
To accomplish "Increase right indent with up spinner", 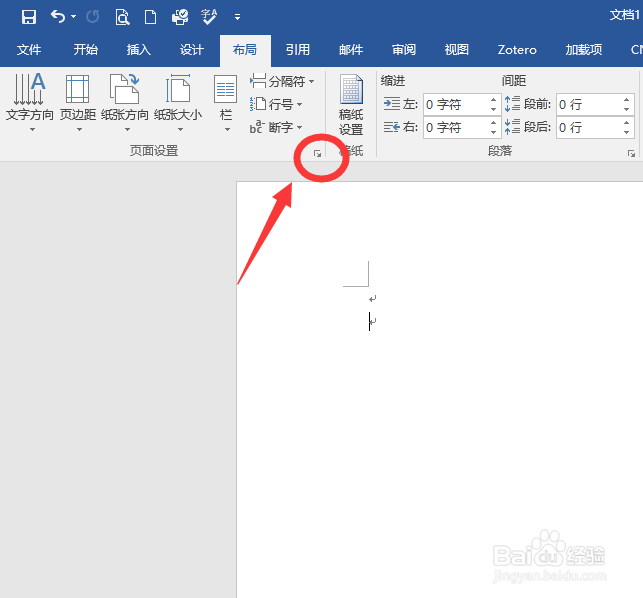I will click(494, 123).
